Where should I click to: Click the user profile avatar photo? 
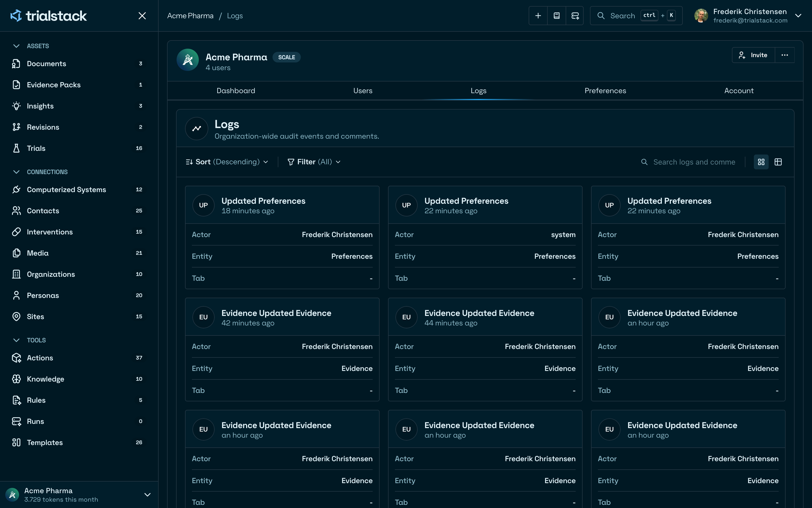701,16
